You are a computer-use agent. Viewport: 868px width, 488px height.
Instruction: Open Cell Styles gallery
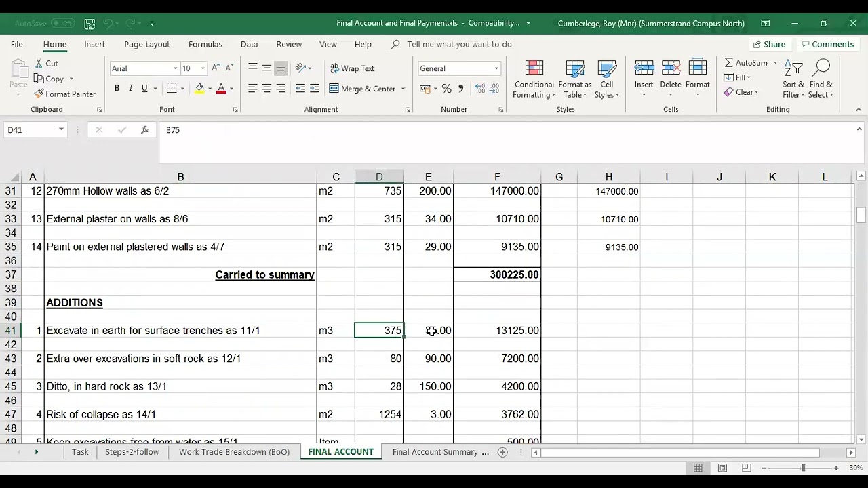(x=607, y=79)
